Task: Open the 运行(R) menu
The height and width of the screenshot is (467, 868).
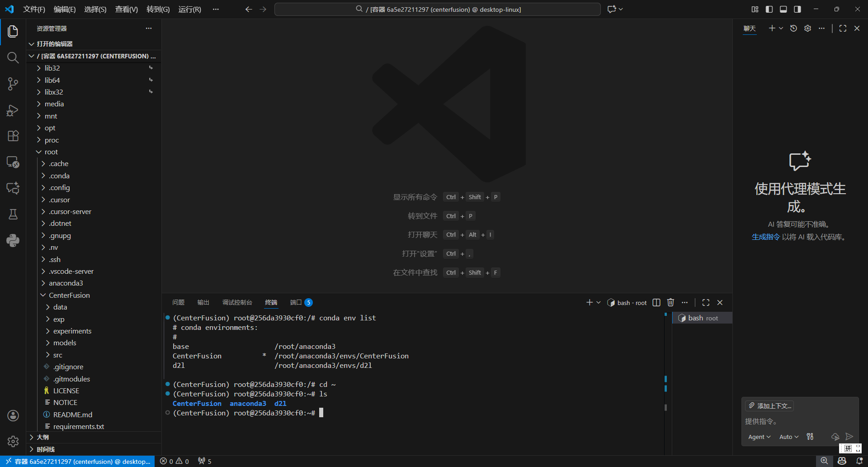Action: (189, 9)
